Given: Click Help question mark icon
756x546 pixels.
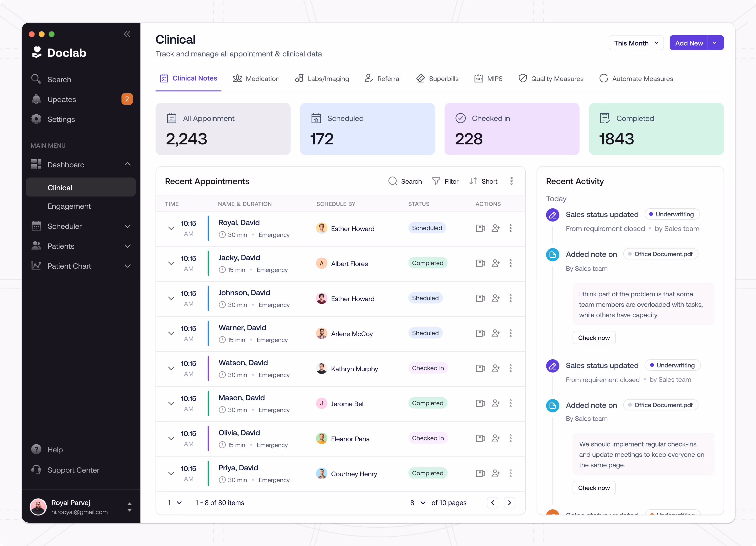Looking at the screenshot, I should [x=36, y=449].
